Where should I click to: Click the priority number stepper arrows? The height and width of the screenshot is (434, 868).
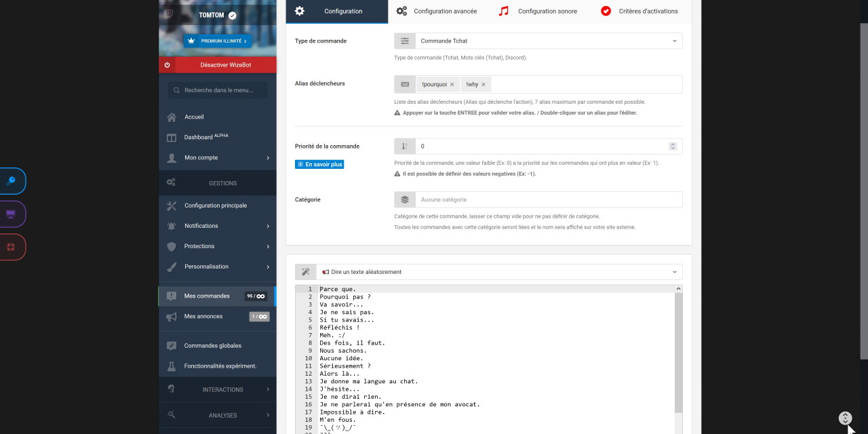673,146
